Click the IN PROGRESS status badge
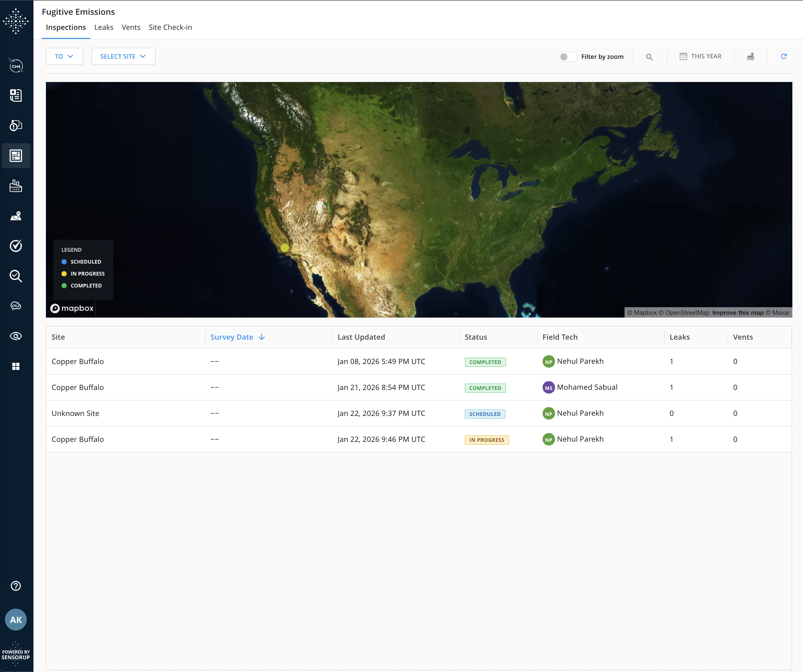 pos(487,440)
